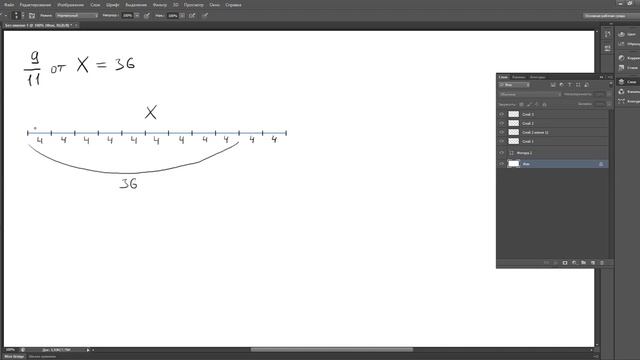The width and height of the screenshot is (640, 360).
Task: Enable pressure control for brush size
Action: click(x=205, y=16)
